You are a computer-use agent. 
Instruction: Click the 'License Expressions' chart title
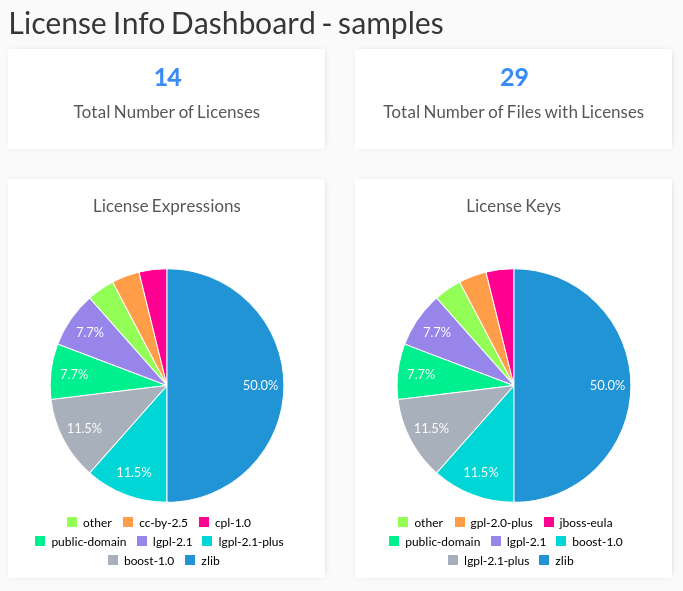167,206
